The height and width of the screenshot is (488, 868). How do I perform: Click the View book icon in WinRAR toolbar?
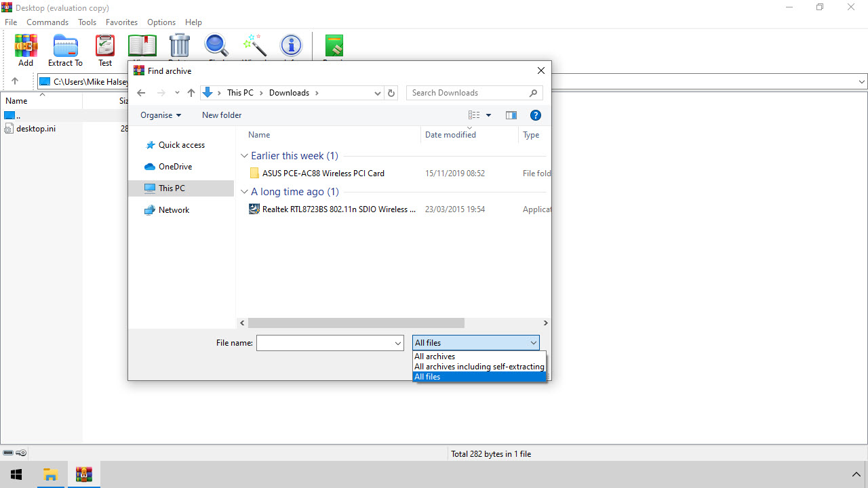[142, 47]
